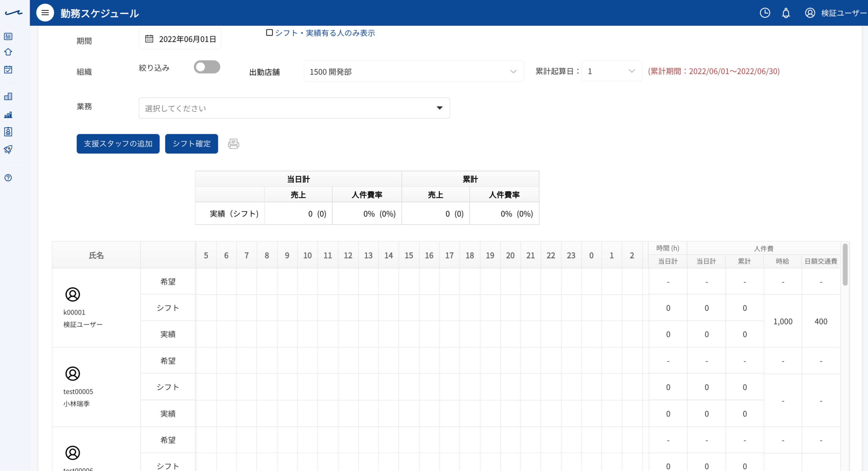Click the 累計期間 date range text
868x471 pixels.
click(x=714, y=71)
